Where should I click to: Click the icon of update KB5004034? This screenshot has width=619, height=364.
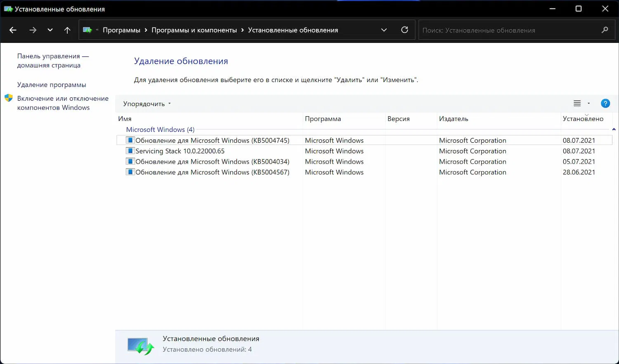[x=130, y=162]
